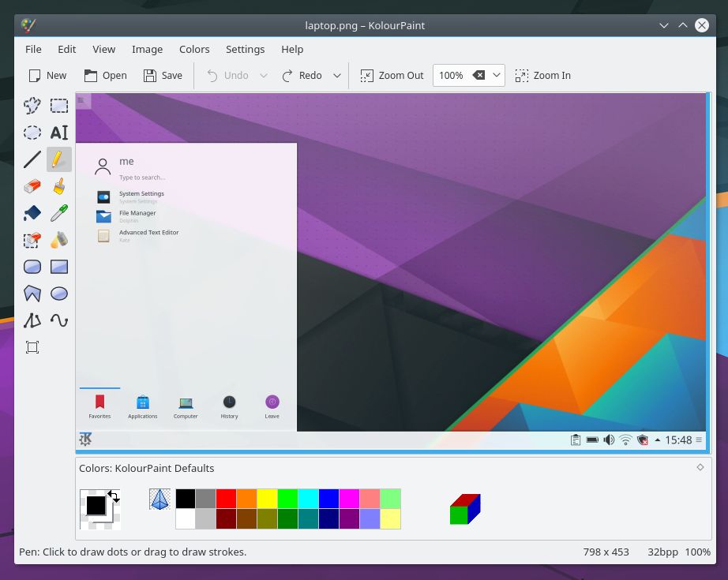
Task: Click the Save button
Action: [x=163, y=75]
